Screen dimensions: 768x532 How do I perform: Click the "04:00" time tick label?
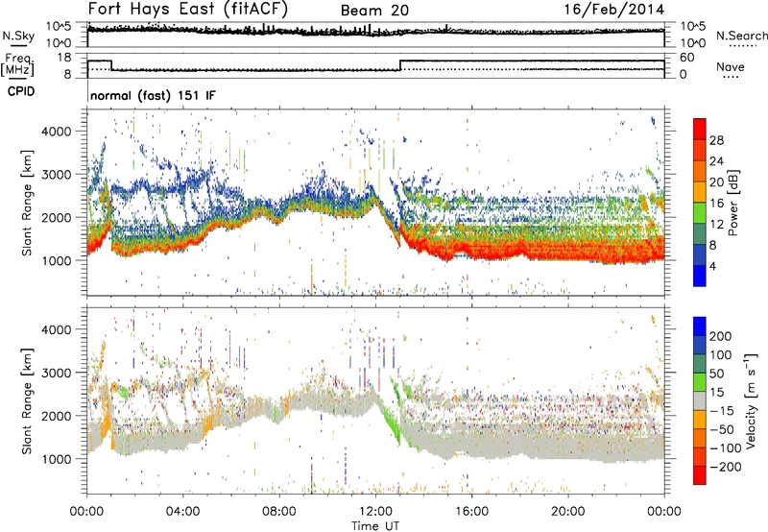click(182, 512)
